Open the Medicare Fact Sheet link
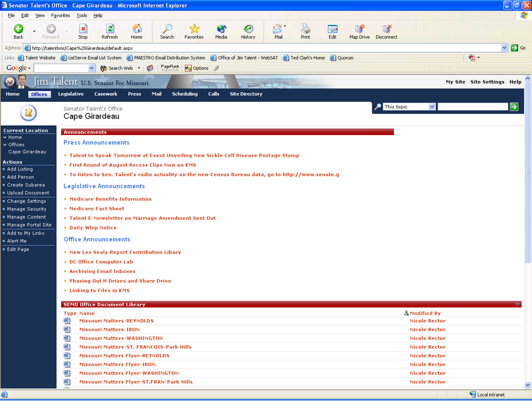The width and height of the screenshot is (532, 401). pos(96,209)
